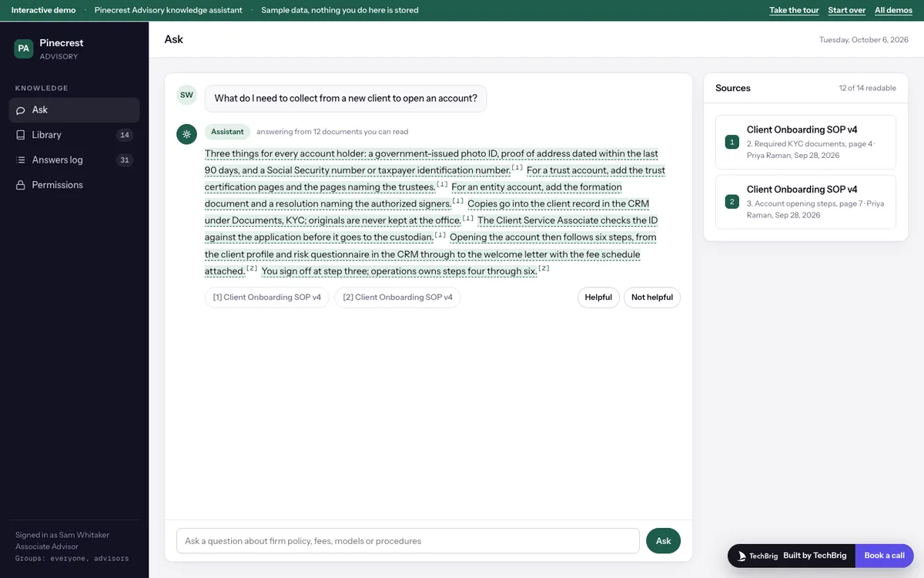Click the Ask page heading
The image size is (924, 578).
[174, 39]
